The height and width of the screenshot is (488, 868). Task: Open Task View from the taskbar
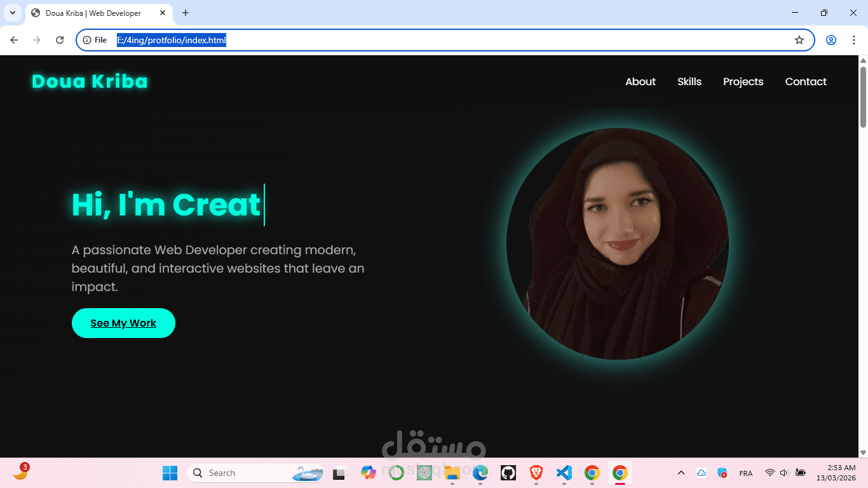pyautogui.click(x=339, y=473)
